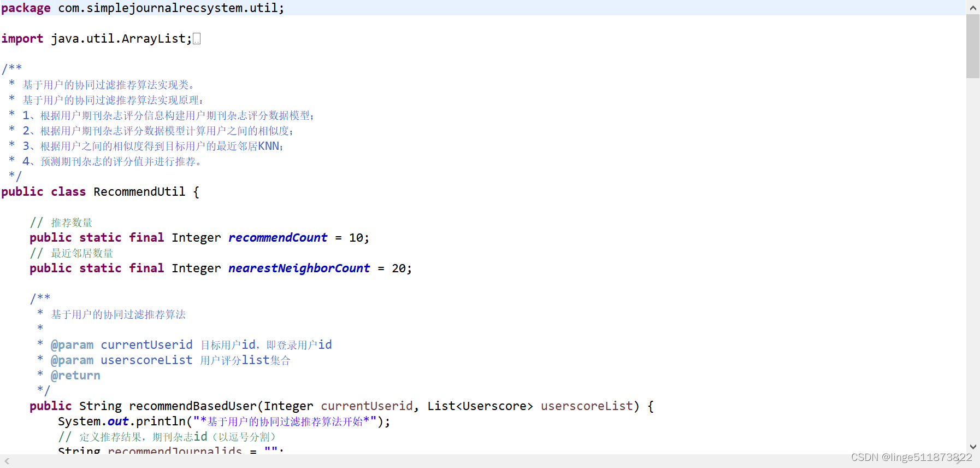Click the // 推荐数量 comment

pos(61,223)
